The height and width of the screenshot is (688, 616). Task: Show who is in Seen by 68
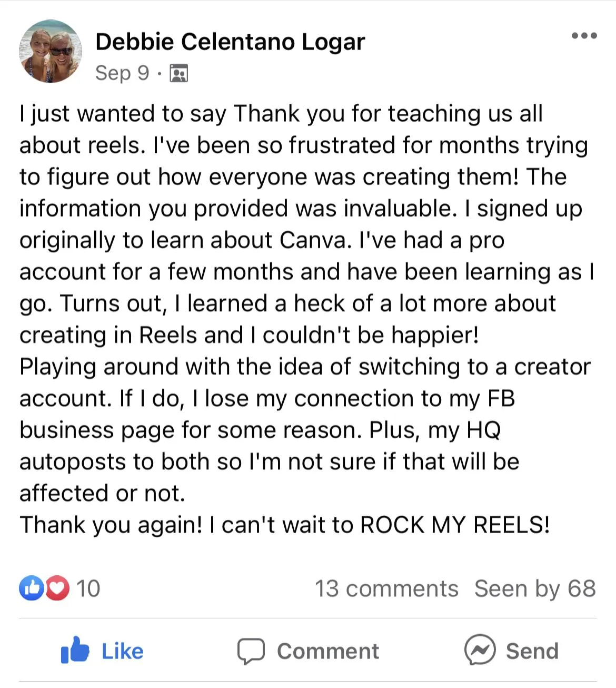click(x=535, y=588)
